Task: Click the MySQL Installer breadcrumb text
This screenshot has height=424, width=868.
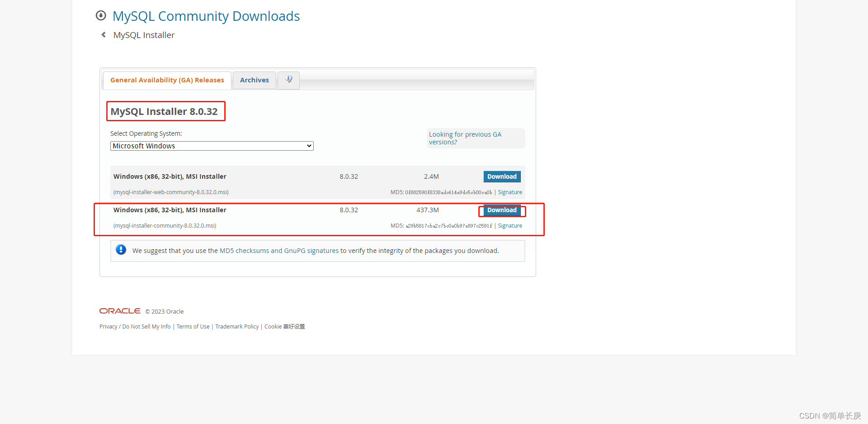Action: tap(144, 35)
